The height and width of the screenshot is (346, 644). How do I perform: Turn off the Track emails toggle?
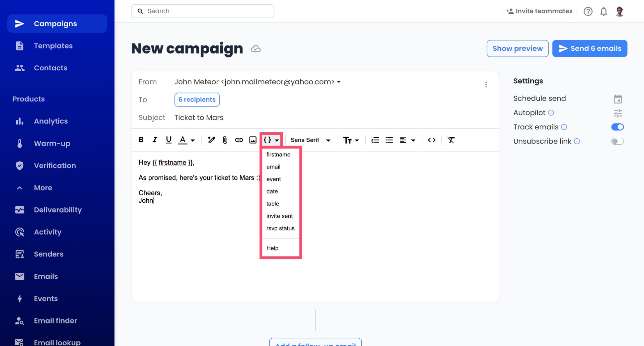pyautogui.click(x=617, y=127)
